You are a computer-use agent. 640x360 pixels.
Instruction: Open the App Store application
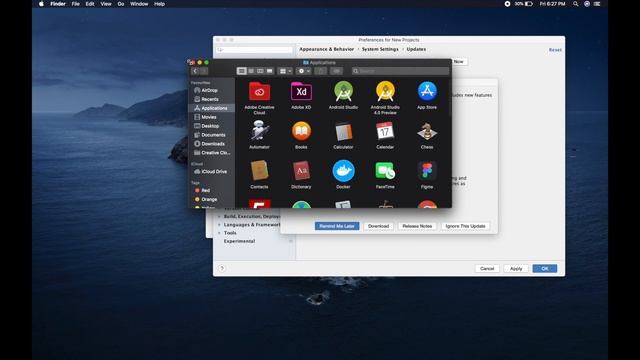click(427, 91)
